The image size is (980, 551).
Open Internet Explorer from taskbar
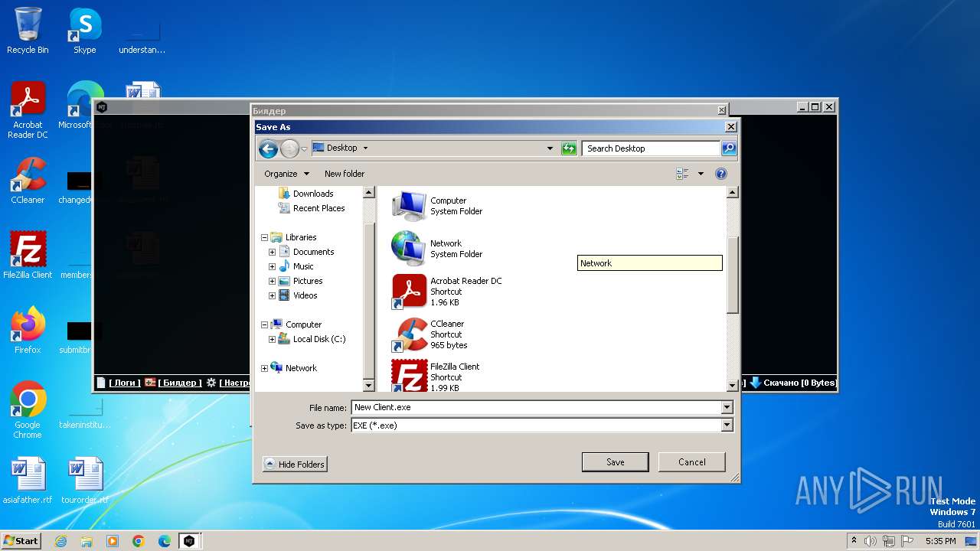tap(60, 541)
